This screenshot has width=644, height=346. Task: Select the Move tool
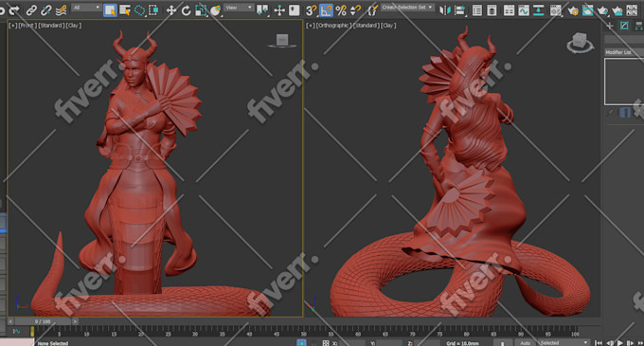171,10
